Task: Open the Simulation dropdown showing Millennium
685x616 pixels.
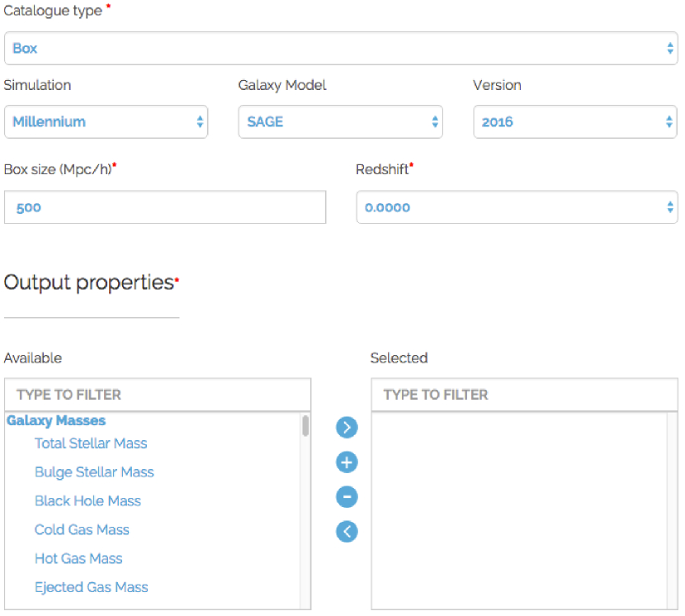Action: coord(106,122)
